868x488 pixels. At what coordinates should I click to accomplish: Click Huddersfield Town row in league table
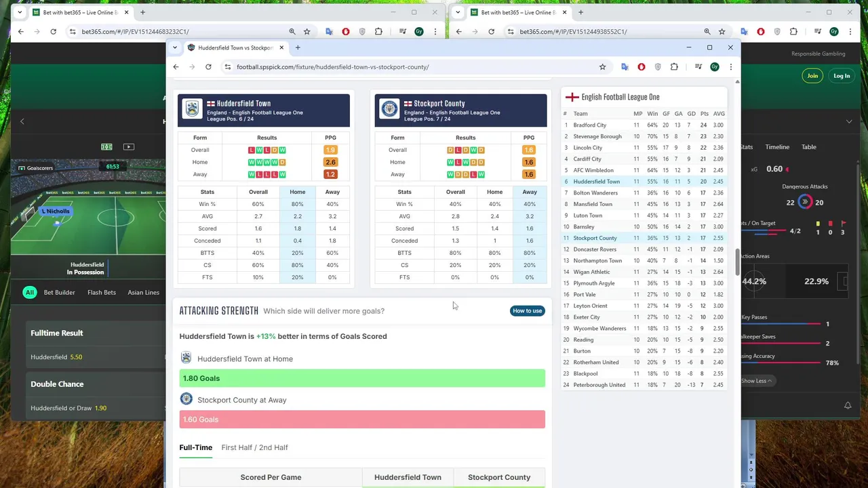coord(644,182)
